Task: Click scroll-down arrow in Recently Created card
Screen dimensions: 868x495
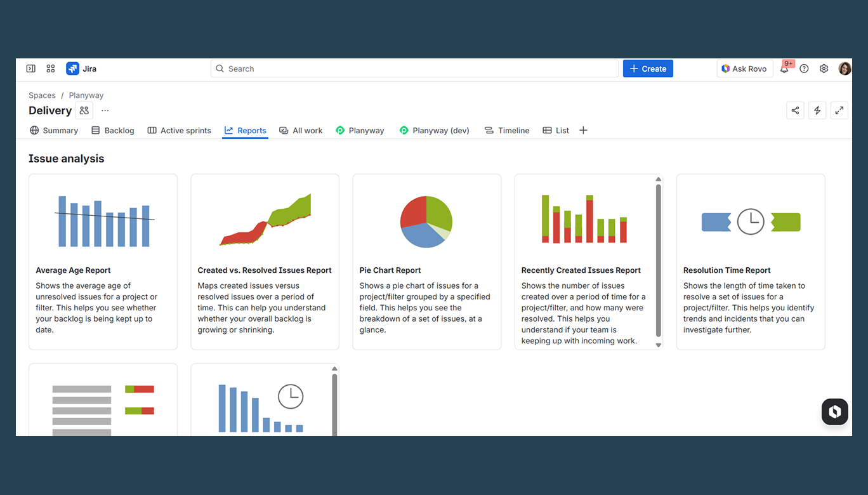Action: click(658, 345)
